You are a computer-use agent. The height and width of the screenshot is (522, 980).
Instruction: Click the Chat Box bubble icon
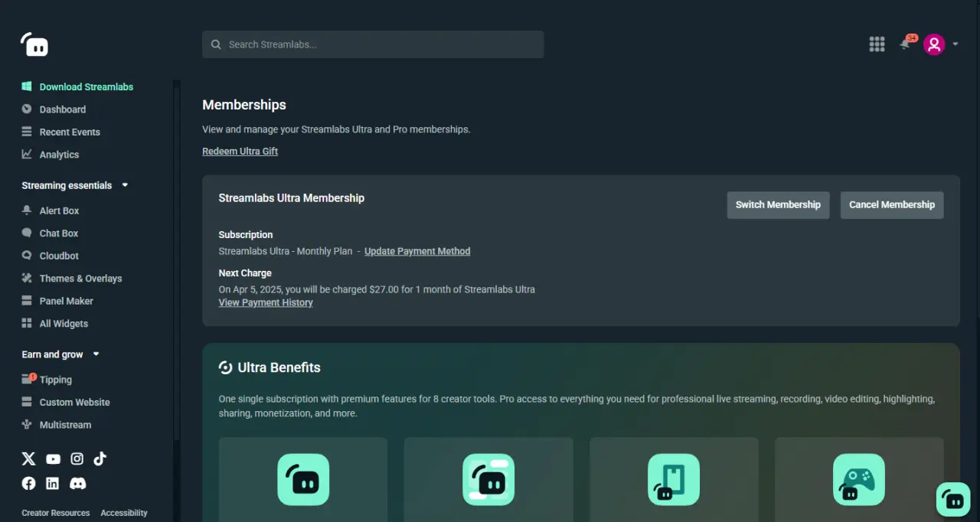pyautogui.click(x=27, y=233)
